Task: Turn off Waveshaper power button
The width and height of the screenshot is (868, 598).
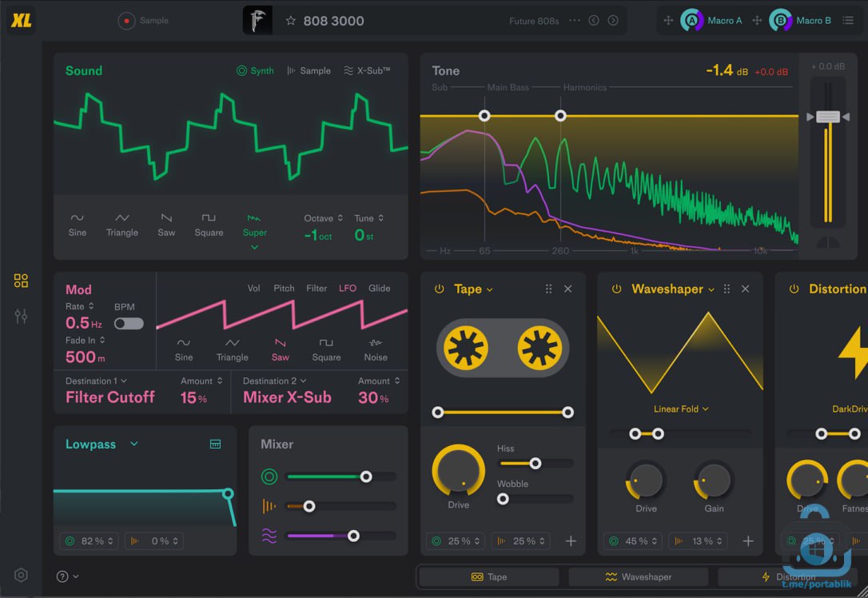Action: coord(616,289)
